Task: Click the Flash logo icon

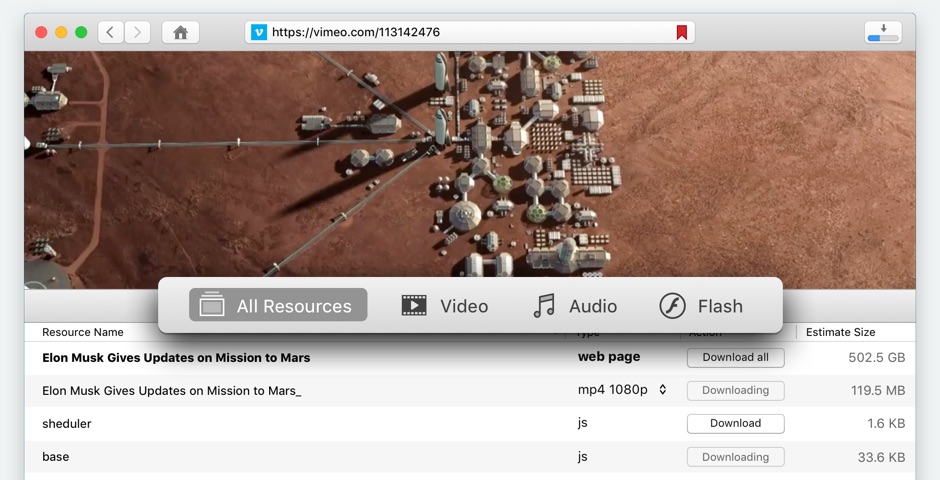Action: 672,306
